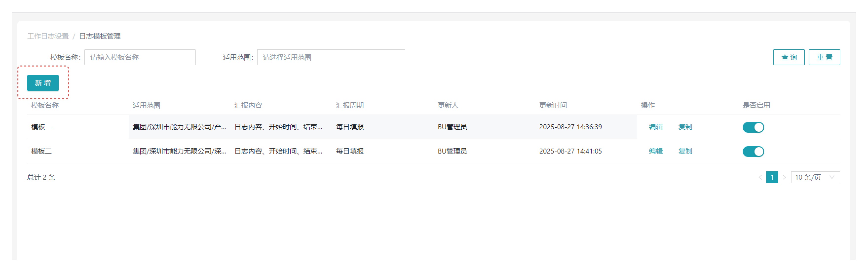Viewport: 868px width, 272px height.
Task: Click 编辑 link for 模板二
Action: (655, 151)
